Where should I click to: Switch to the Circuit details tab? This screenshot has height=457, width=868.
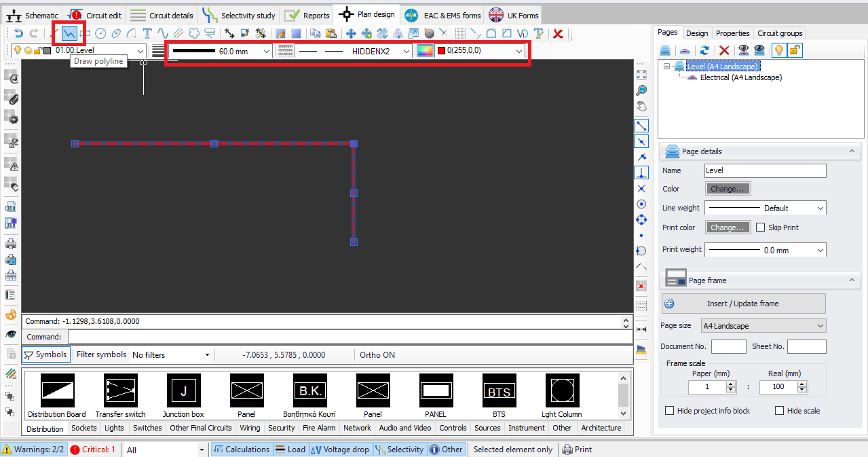(x=162, y=15)
